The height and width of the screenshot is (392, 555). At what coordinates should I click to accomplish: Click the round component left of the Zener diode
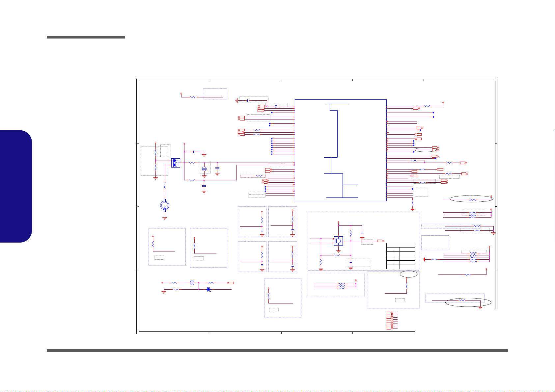coord(193,283)
